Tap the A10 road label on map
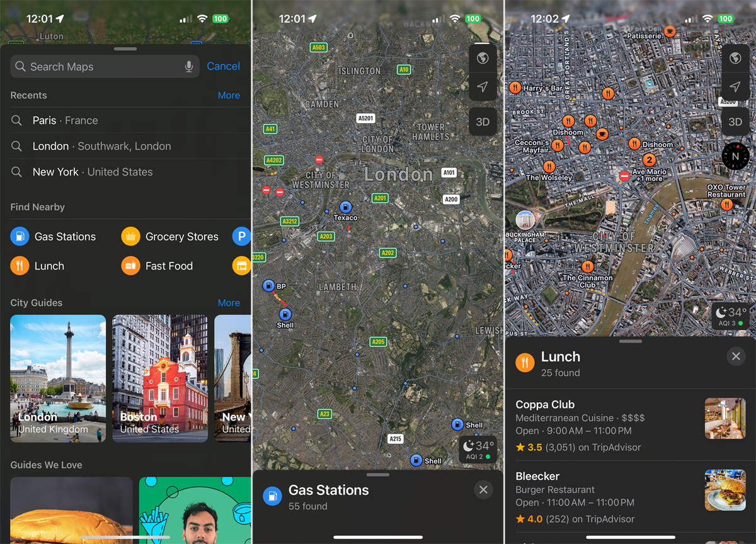Screen dimensions: 756x544 (404, 70)
